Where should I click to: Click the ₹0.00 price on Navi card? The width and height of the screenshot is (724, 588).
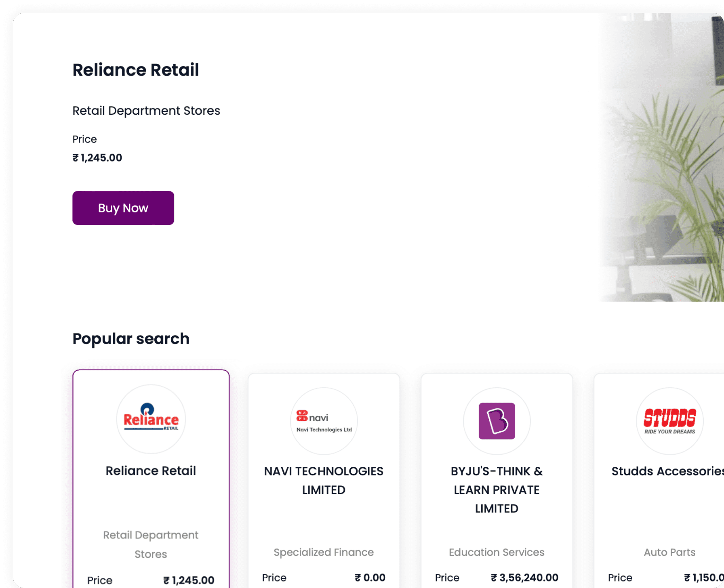(370, 578)
